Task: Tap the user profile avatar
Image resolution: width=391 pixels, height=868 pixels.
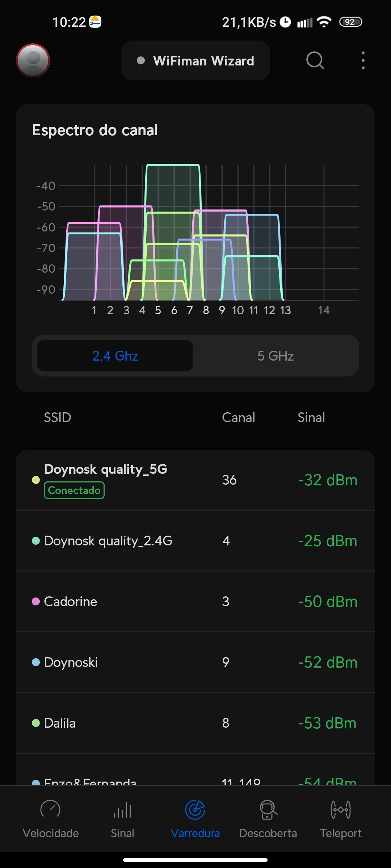Action: [33, 60]
